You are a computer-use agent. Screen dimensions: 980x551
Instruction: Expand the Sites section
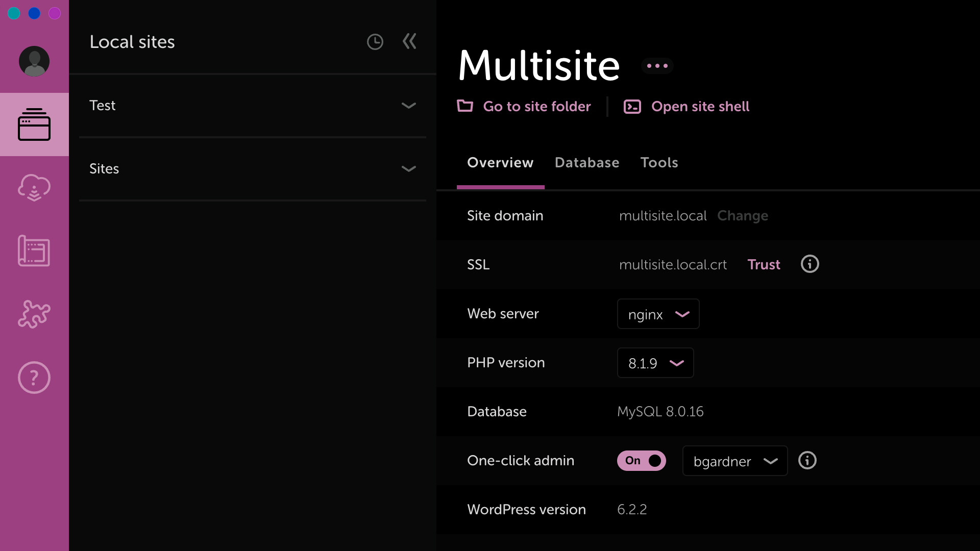click(x=407, y=168)
